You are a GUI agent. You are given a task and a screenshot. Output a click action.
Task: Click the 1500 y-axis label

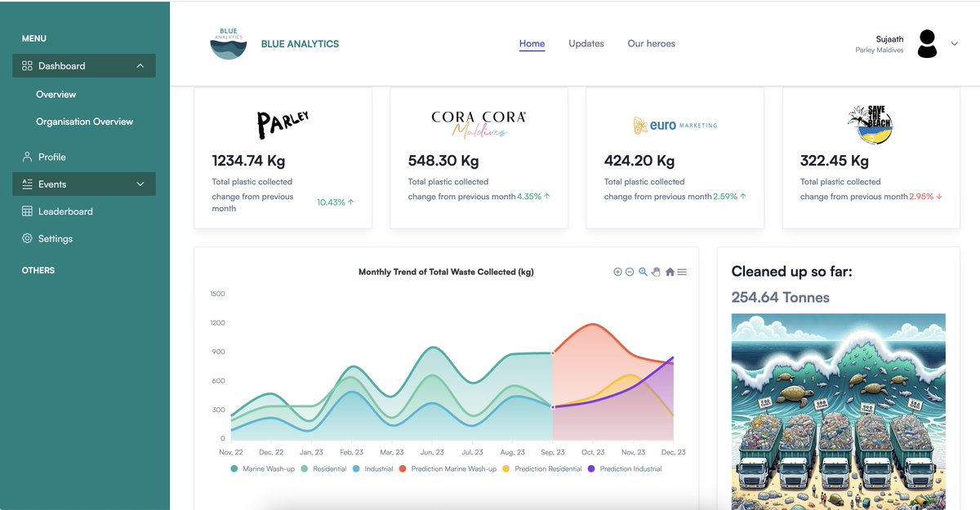click(x=217, y=294)
